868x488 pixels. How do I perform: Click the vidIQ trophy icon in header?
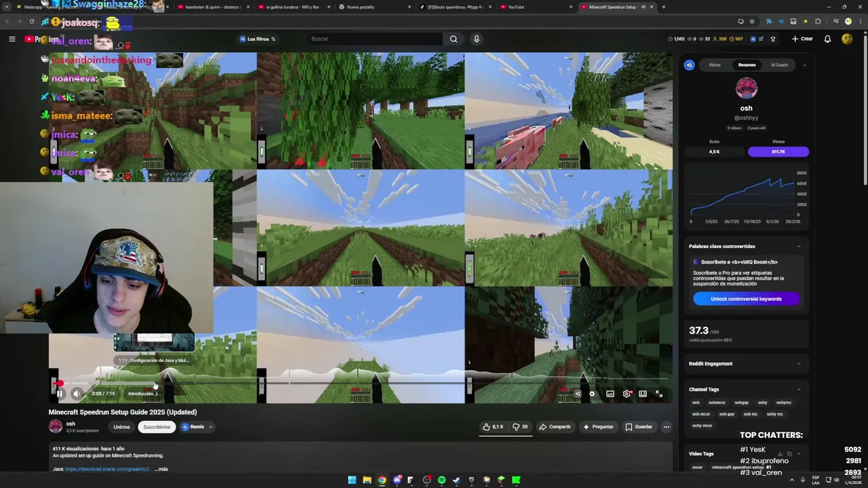pos(772,39)
